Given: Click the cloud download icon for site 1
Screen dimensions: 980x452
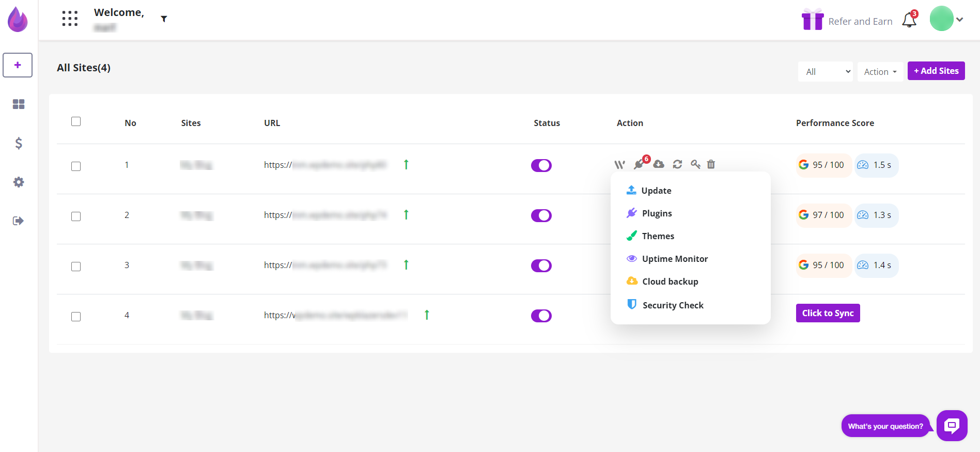Looking at the screenshot, I should click(x=659, y=164).
